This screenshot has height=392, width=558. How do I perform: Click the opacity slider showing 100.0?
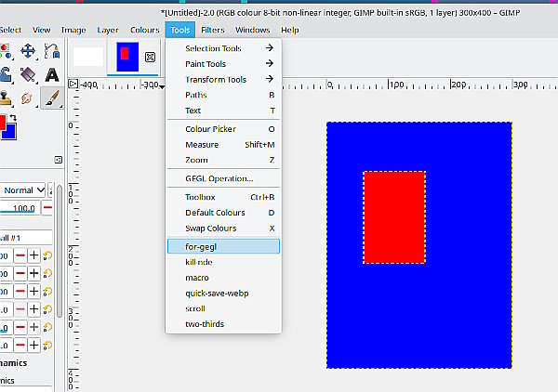20,208
